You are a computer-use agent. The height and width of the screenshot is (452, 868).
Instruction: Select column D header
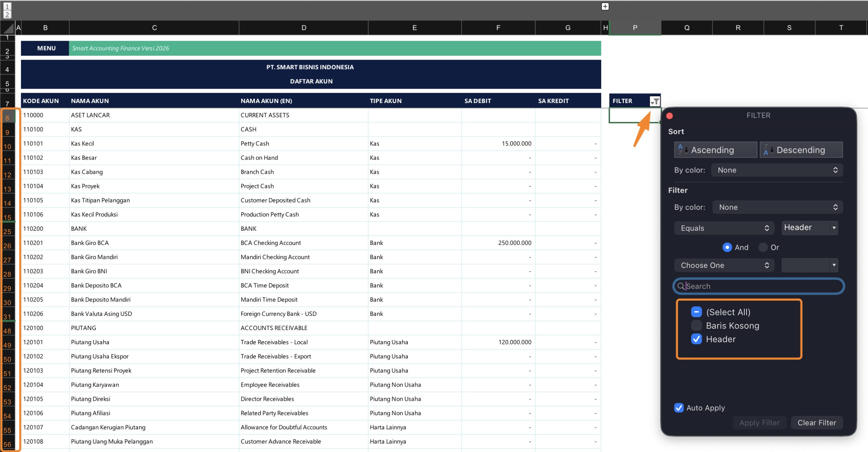[303, 28]
